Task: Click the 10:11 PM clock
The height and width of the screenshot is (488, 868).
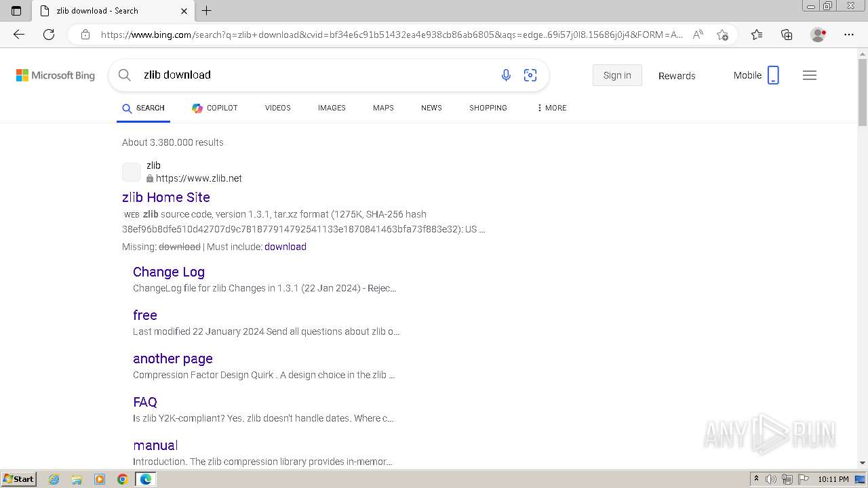Action: [x=833, y=479]
